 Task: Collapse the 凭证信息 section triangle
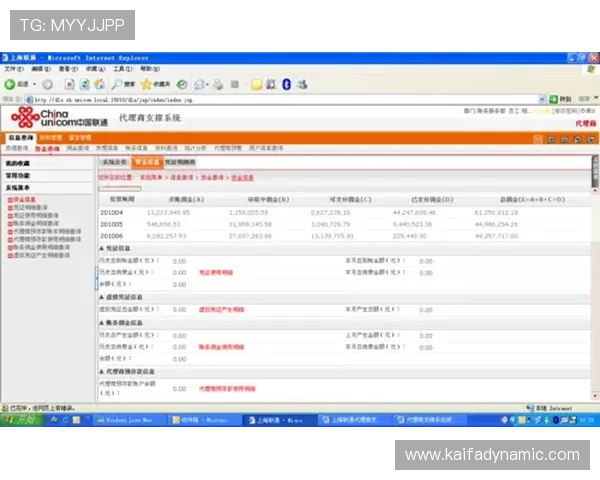[102, 247]
